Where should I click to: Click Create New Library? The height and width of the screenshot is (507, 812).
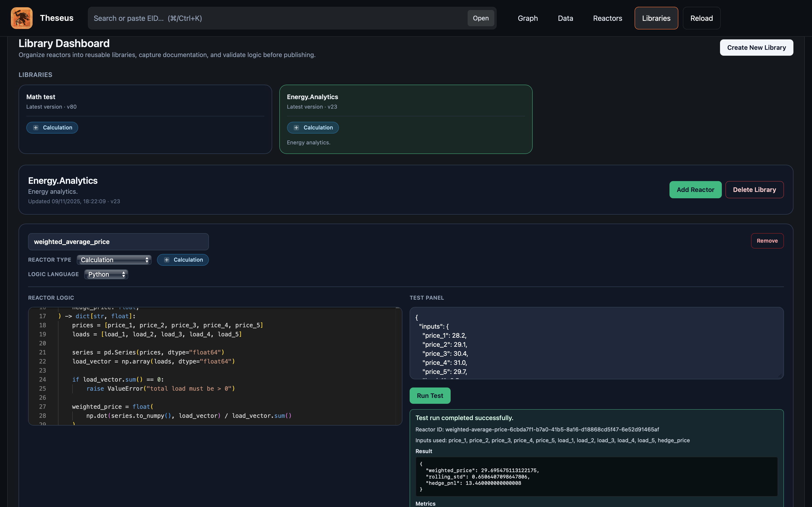[756, 48]
